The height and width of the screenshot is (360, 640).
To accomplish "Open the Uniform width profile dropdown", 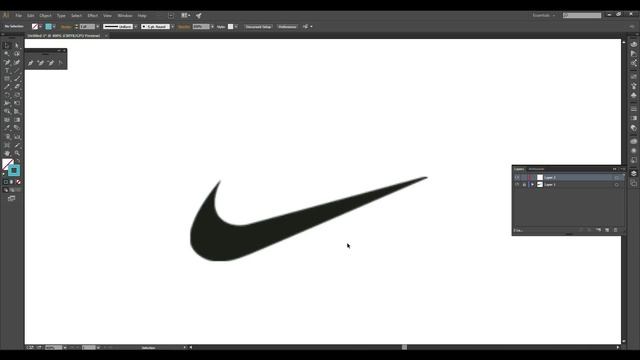I will [x=136, y=27].
